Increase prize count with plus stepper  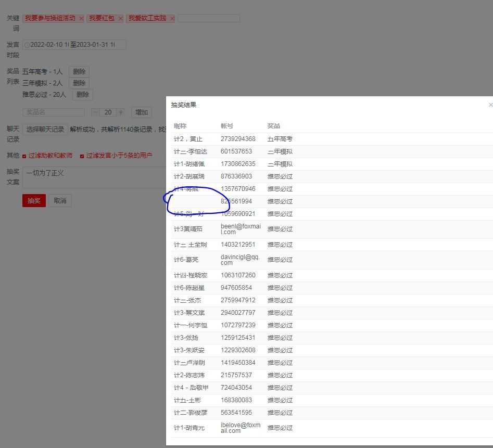[121, 112]
